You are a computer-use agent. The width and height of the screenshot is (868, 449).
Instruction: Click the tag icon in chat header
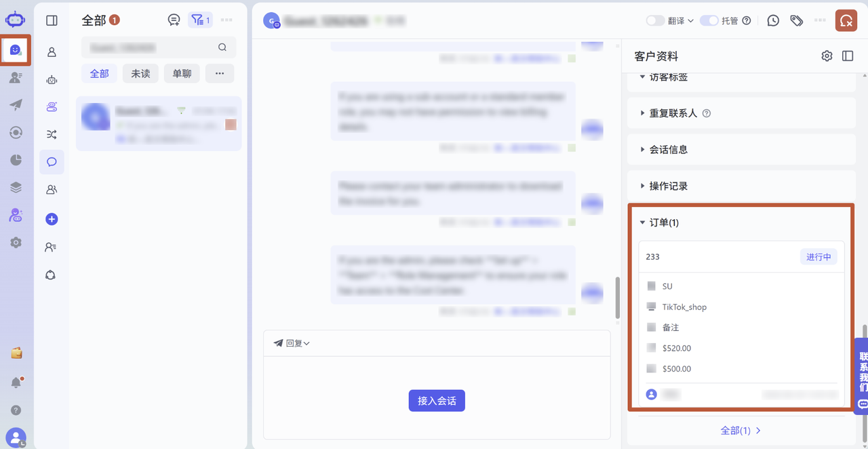797,20
